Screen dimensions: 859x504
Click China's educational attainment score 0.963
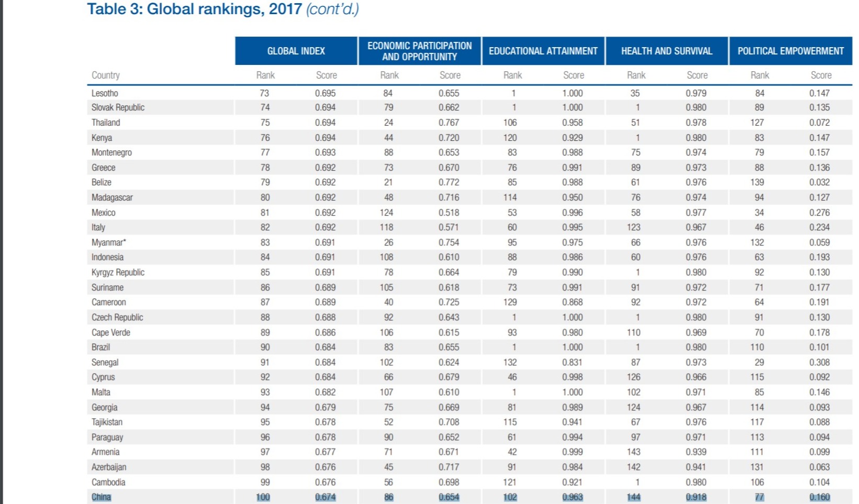point(573,497)
